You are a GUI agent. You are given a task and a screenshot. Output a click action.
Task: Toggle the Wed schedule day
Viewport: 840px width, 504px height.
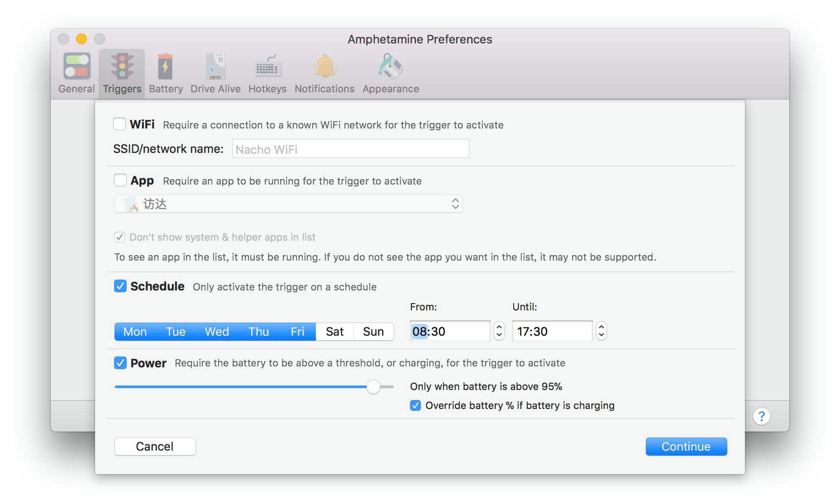click(x=217, y=332)
